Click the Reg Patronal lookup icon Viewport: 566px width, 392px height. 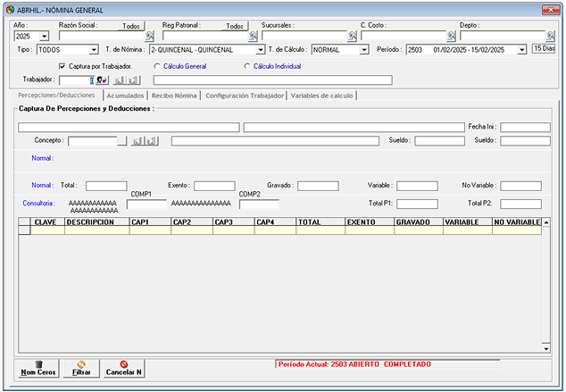253,37
